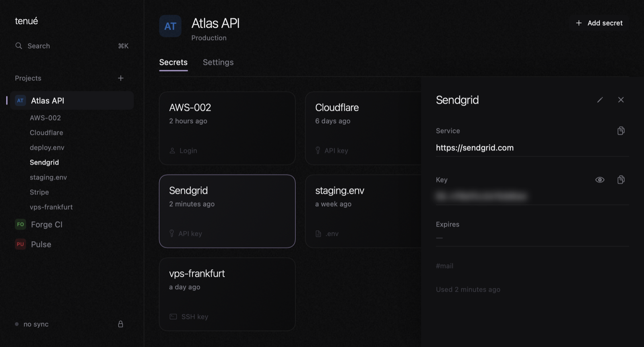
Task: Open Stripe in the sidebar list
Action: (x=39, y=192)
